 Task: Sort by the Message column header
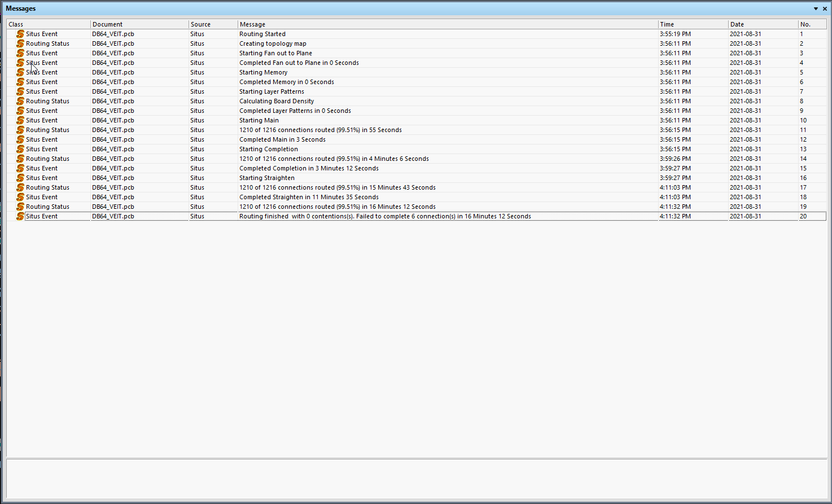pyautogui.click(x=448, y=24)
